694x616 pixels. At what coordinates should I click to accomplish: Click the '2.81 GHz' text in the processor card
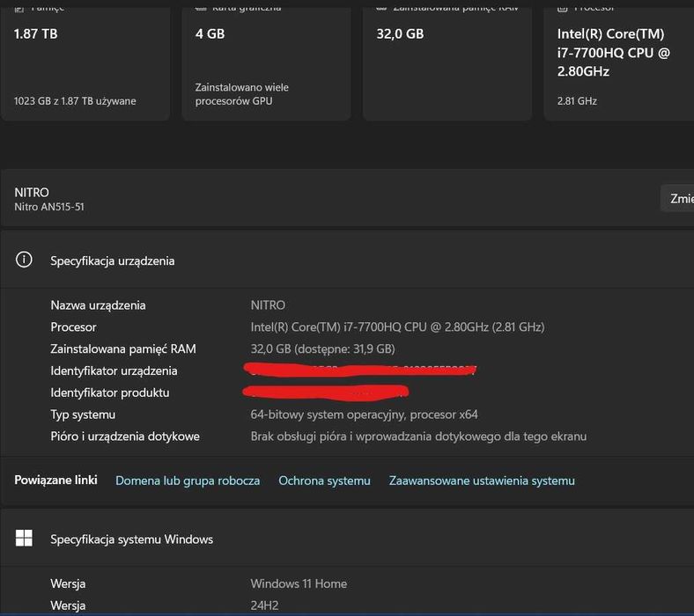pyautogui.click(x=577, y=101)
